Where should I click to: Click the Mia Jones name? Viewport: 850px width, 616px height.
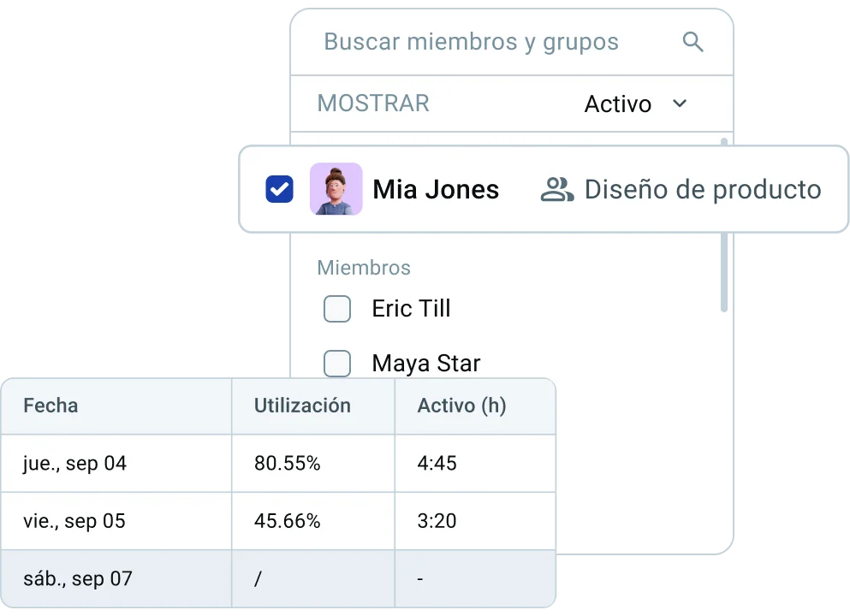pyautogui.click(x=436, y=190)
